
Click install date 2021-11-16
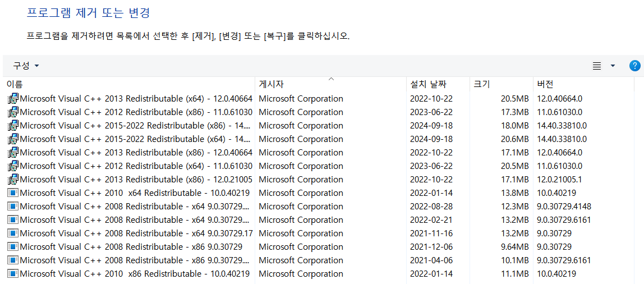pos(431,233)
